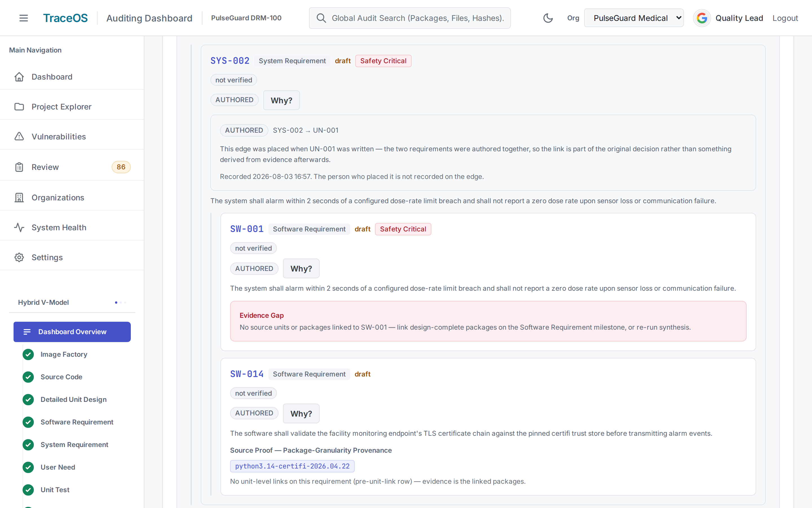Open python3.14-certifi-2026.04.22 package chip
This screenshot has width=812, height=508.
point(292,466)
